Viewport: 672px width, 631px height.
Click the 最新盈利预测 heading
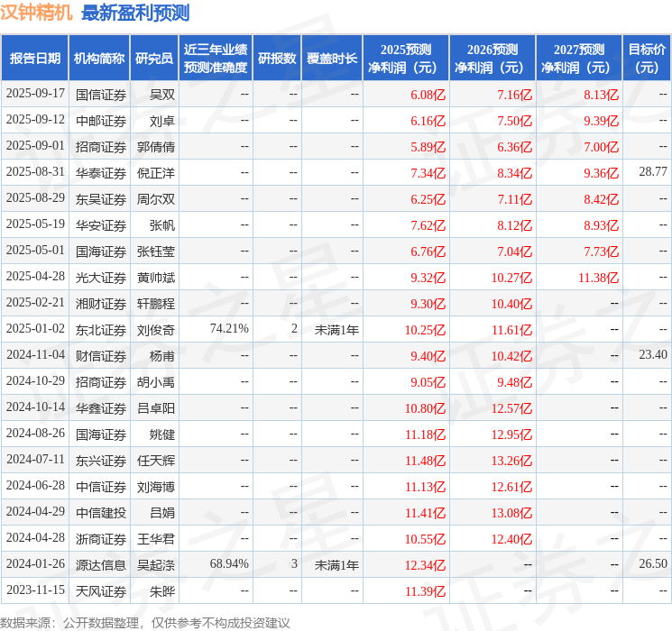135,13
